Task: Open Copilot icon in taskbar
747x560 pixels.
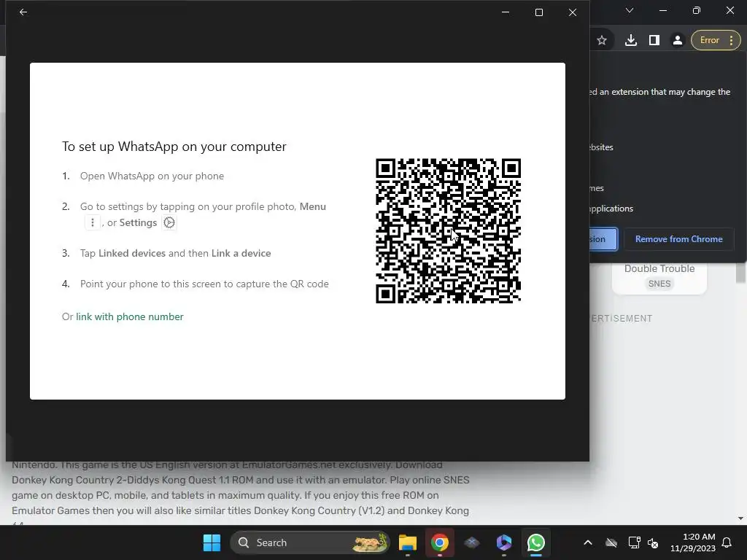Action: pyautogui.click(x=504, y=542)
